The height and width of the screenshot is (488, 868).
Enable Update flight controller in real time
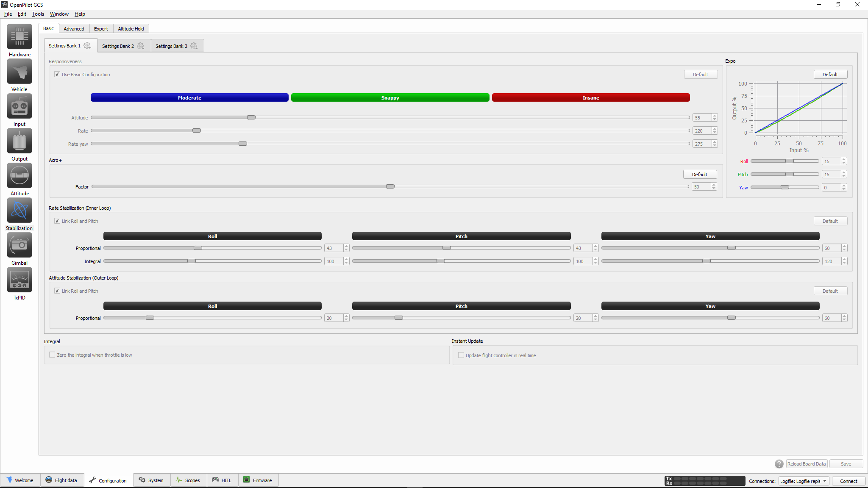461,355
